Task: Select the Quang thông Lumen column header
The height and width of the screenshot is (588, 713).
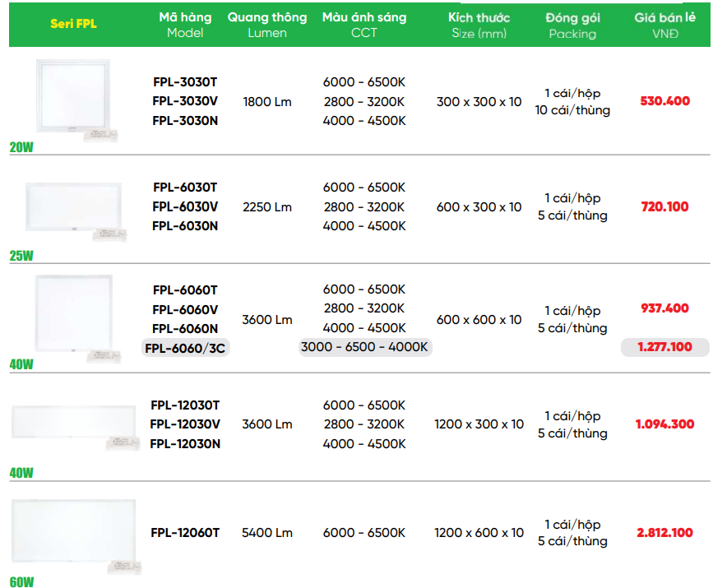Action: coord(267,25)
